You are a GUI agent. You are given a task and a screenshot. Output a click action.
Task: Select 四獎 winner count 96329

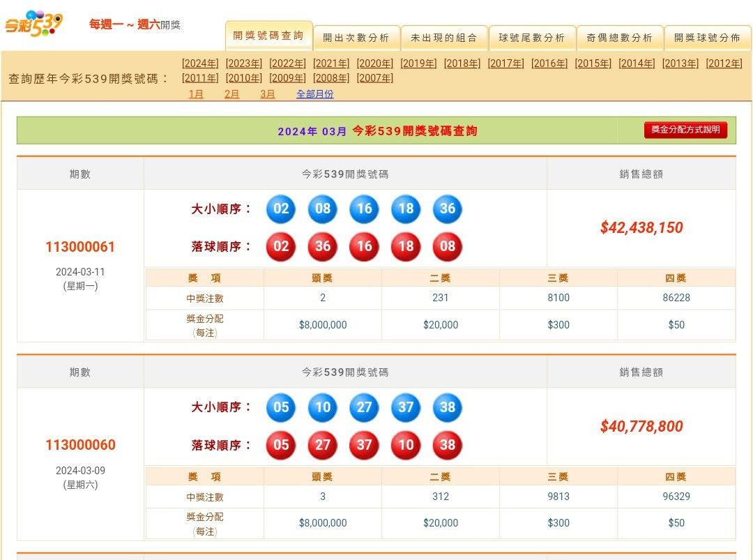coord(676,496)
